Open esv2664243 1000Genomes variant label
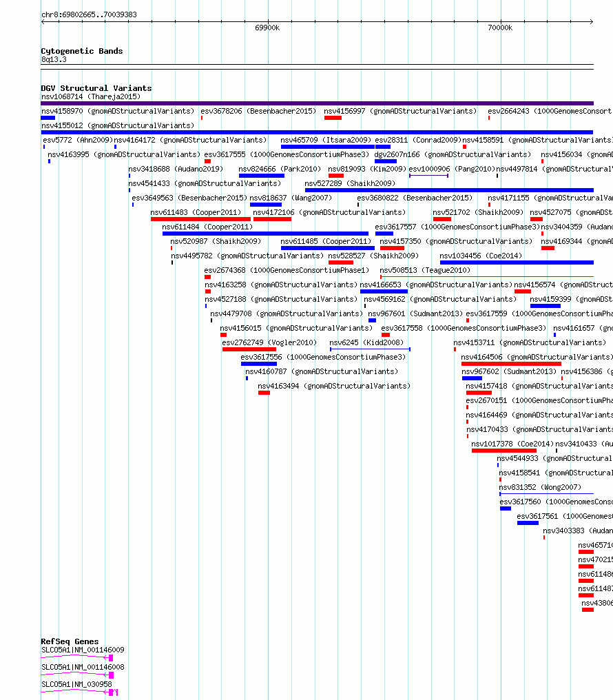The width and height of the screenshot is (613, 700). coord(550,111)
